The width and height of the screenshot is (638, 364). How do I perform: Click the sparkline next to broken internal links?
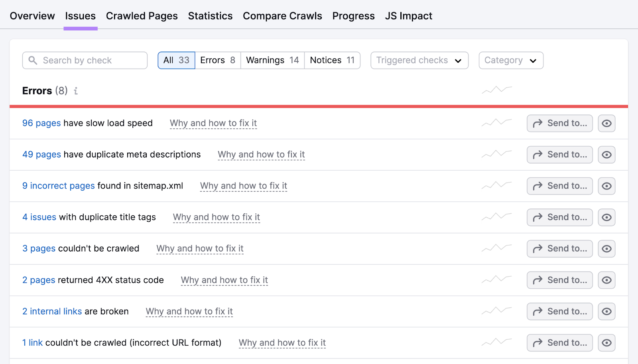(496, 311)
